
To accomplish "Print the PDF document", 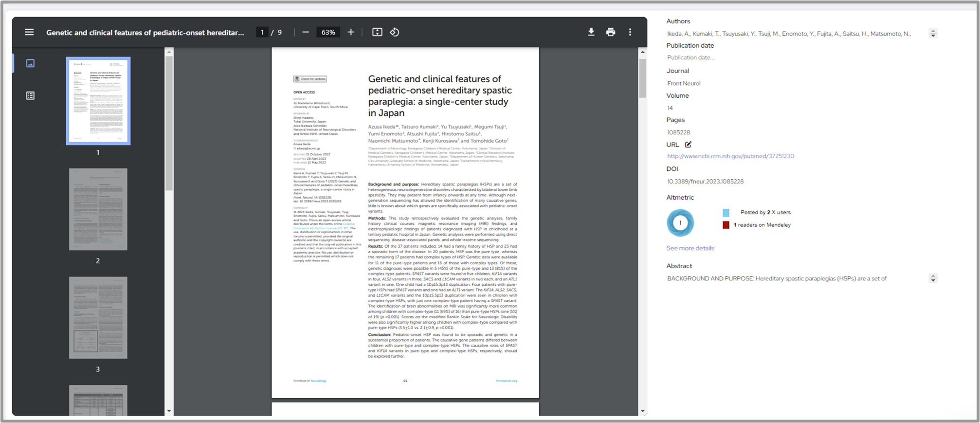I will pos(610,32).
